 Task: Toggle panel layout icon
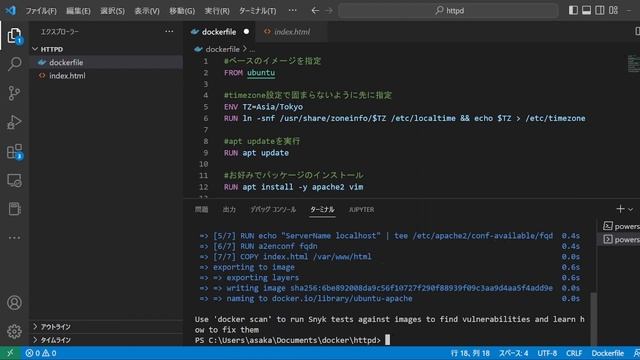[x=587, y=10]
